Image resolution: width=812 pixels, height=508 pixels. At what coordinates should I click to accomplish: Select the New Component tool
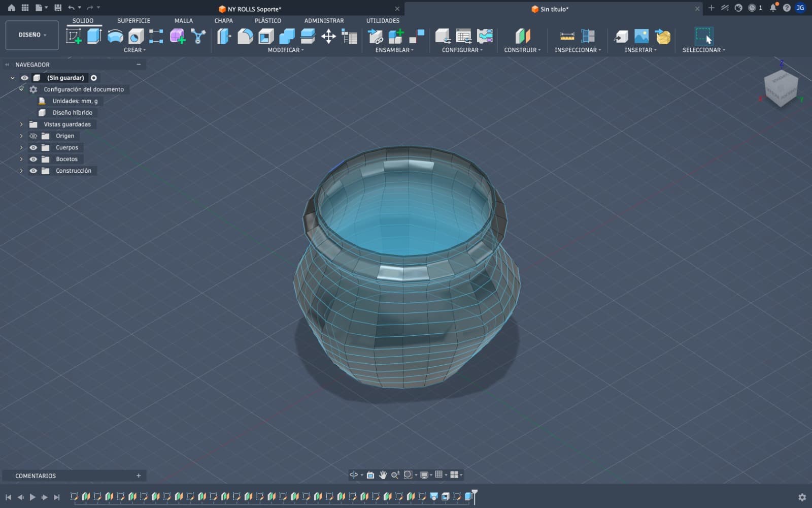396,36
